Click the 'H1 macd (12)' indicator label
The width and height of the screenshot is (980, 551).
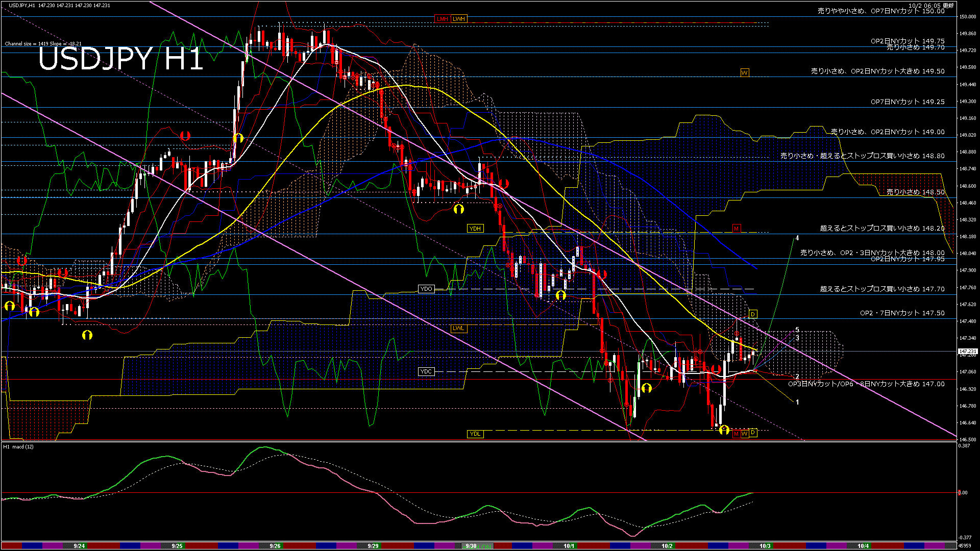[18, 447]
